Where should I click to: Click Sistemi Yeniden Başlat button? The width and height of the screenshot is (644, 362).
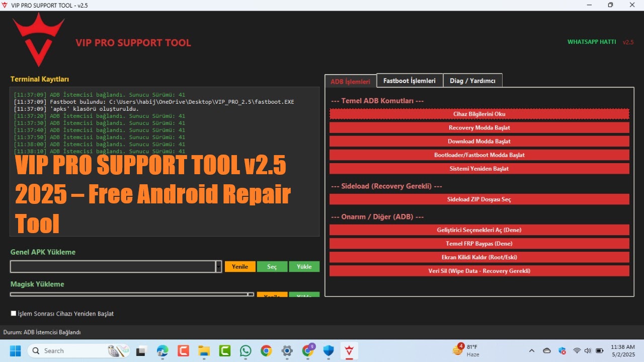click(479, 168)
